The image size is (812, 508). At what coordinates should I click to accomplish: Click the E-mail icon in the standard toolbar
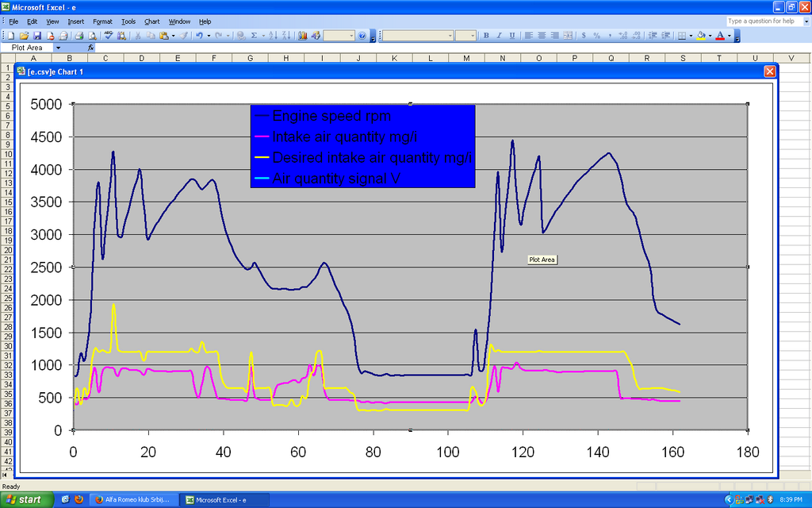pyautogui.click(x=63, y=35)
